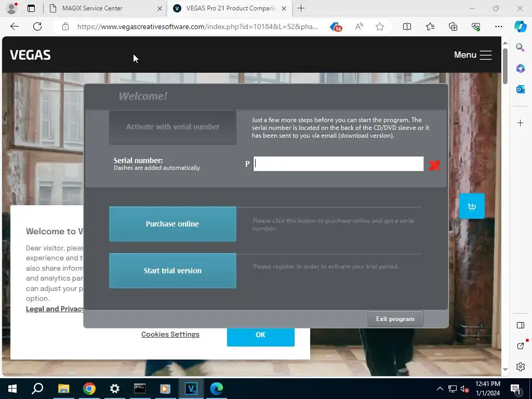Image resolution: width=532 pixels, height=399 pixels.
Task: Open Windows taskbar search
Action: pos(37,389)
